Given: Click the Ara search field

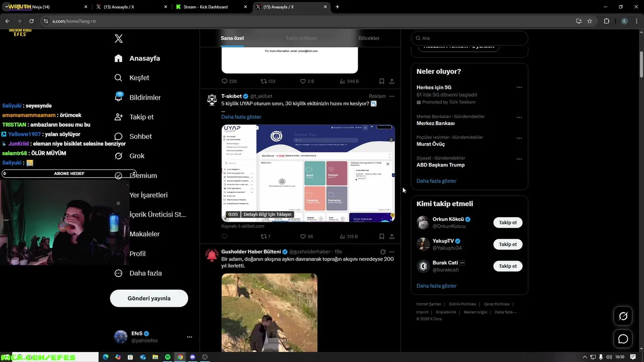Looking at the screenshot, I should [469, 38].
